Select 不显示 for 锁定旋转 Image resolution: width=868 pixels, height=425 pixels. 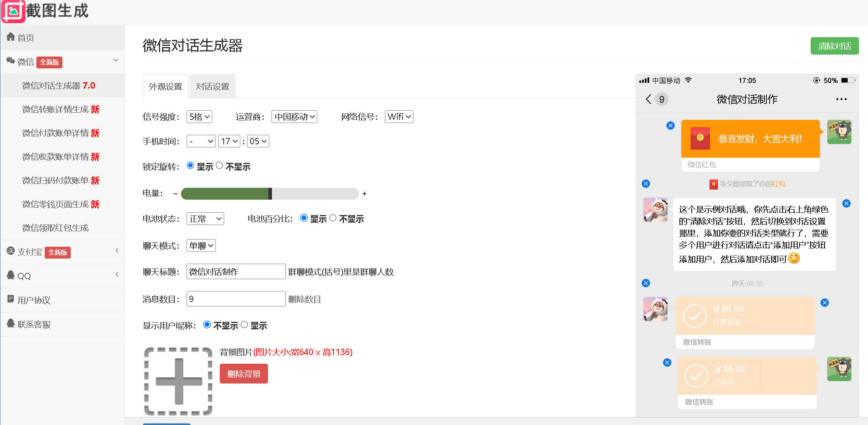(219, 166)
